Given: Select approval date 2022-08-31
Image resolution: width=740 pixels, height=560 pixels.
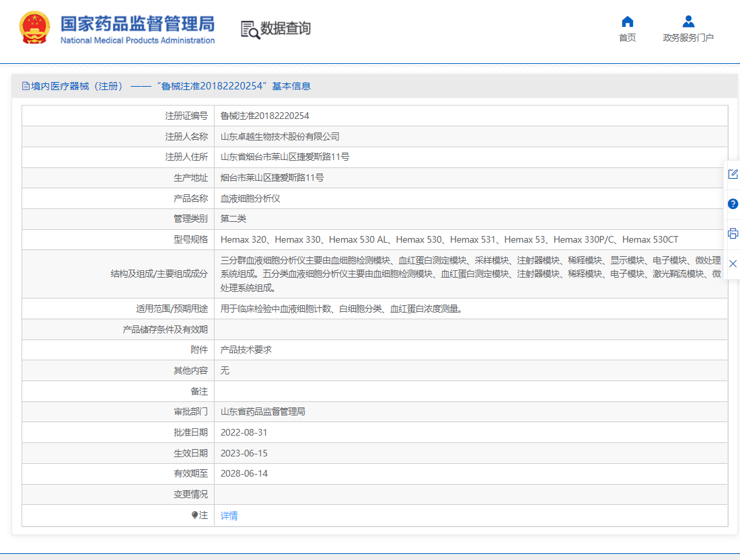Looking at the screenshot, I should click(x=244, y=432).
